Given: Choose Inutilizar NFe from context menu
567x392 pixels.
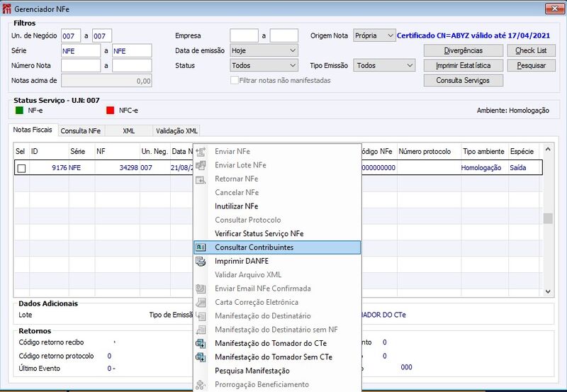Looking at the screenshot, I should click(237, 206).
